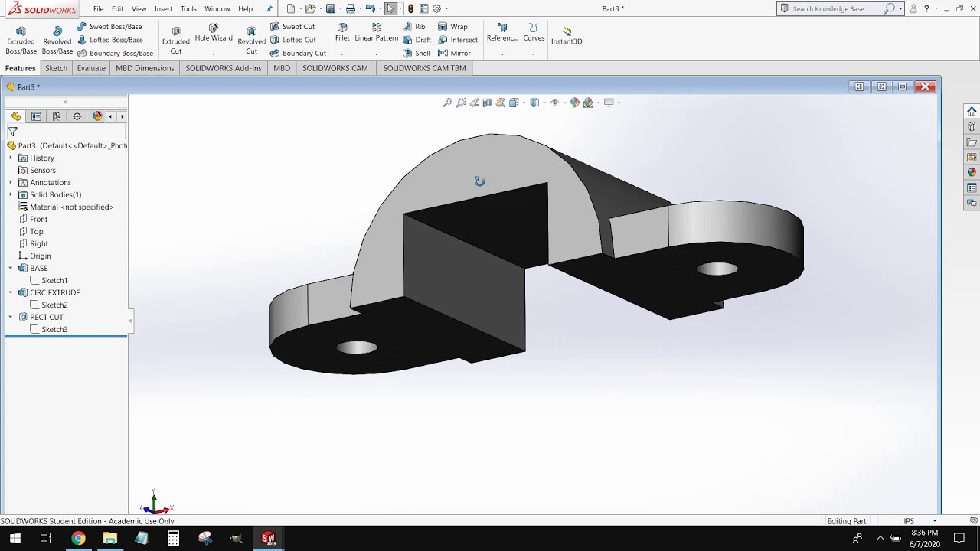Screen dimensions: 980x551
Task: Toggle Instant3D mode
Action: point(567,35)
